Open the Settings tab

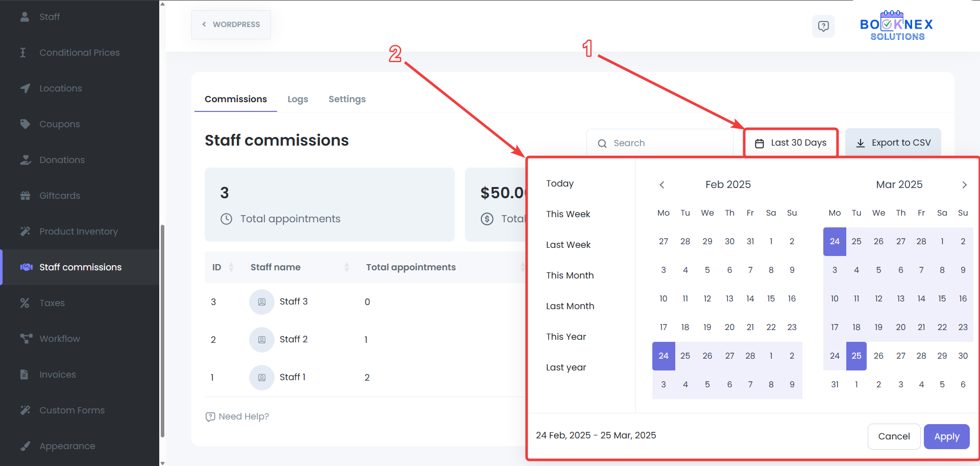(347, 99)
